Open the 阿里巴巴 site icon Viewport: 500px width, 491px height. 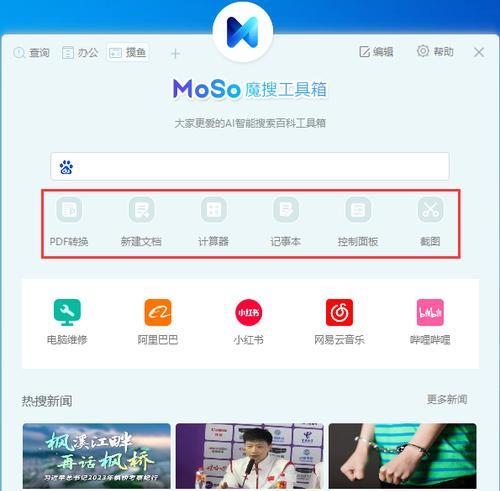[x=158, y=312]
